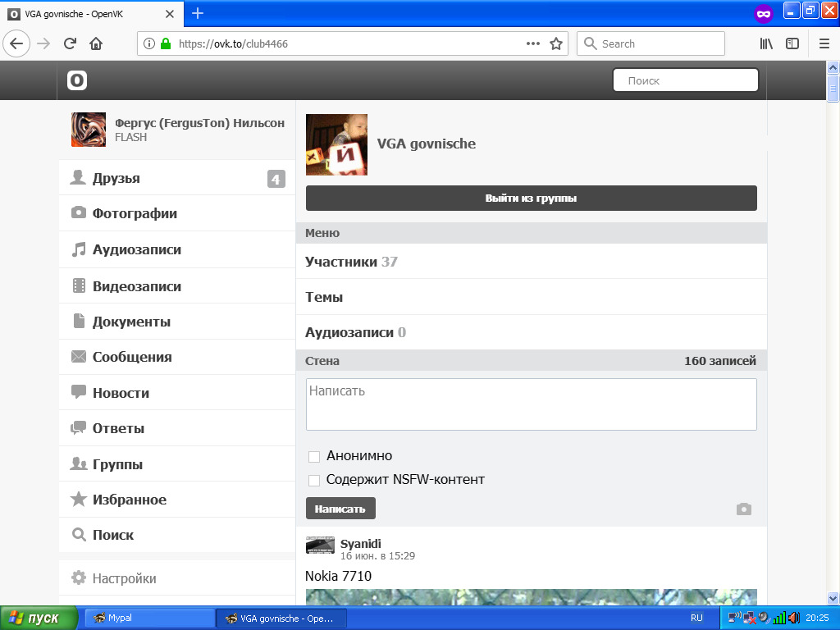Click the browser forward arrow
The height and width of the screenshot is (630, 840).
click(43, 43)
